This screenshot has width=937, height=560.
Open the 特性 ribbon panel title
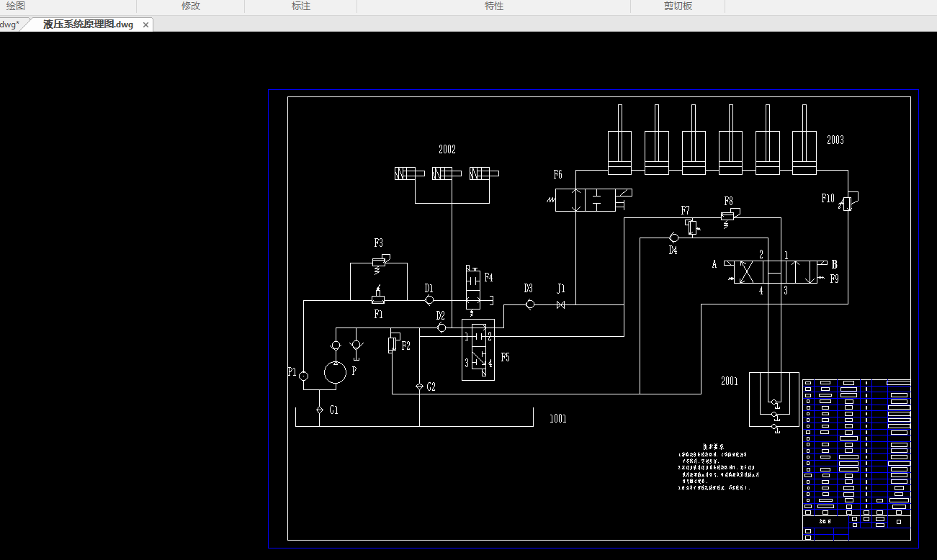[494, 6]
